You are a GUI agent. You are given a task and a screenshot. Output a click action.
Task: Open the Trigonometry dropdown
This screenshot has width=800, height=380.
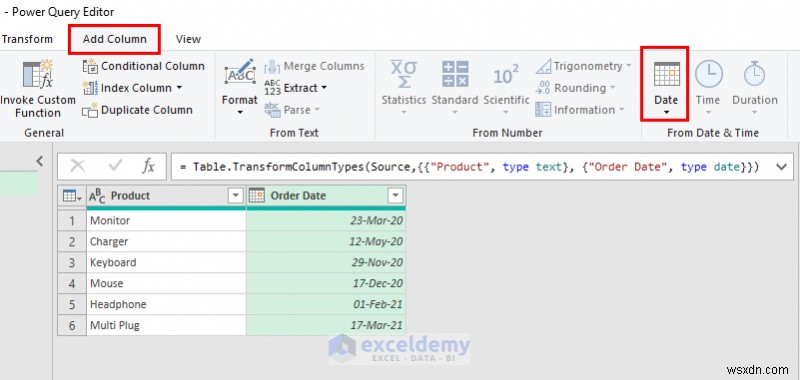pos(584,66)
